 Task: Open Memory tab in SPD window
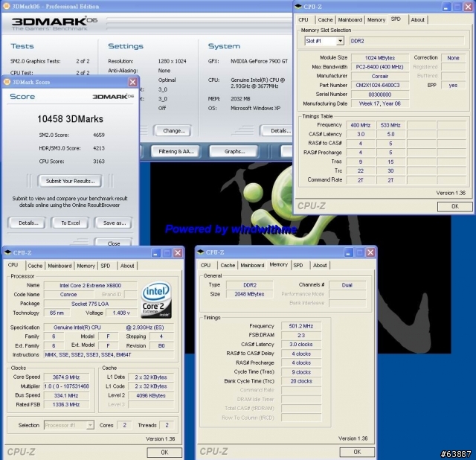(x=376, y=20)
